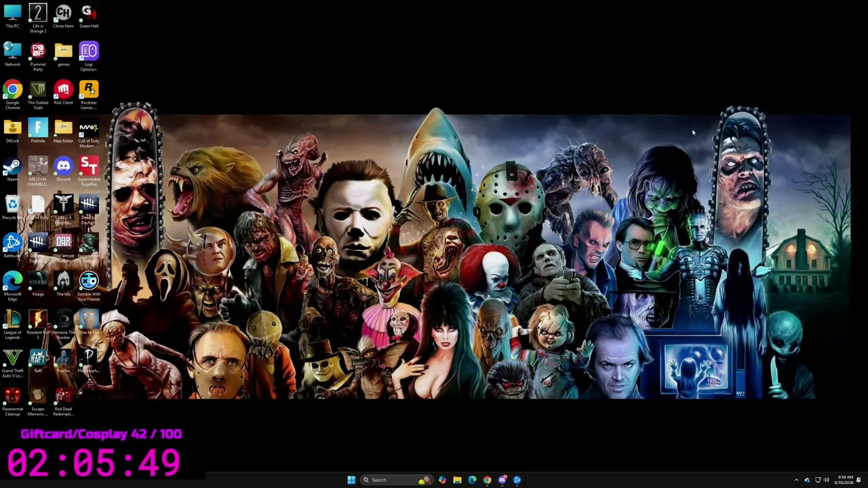Select the Escape Memoirs game icon
Image resolution: width=868 pixels, height=488 pixels.
point(38,401)
